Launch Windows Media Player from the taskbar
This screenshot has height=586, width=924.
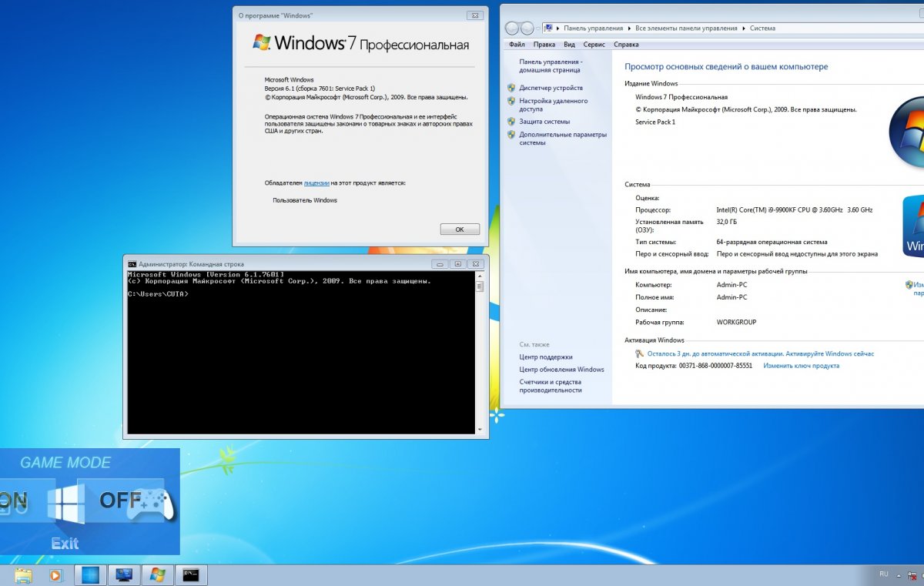pyautogui.click(x=55, y=575)
